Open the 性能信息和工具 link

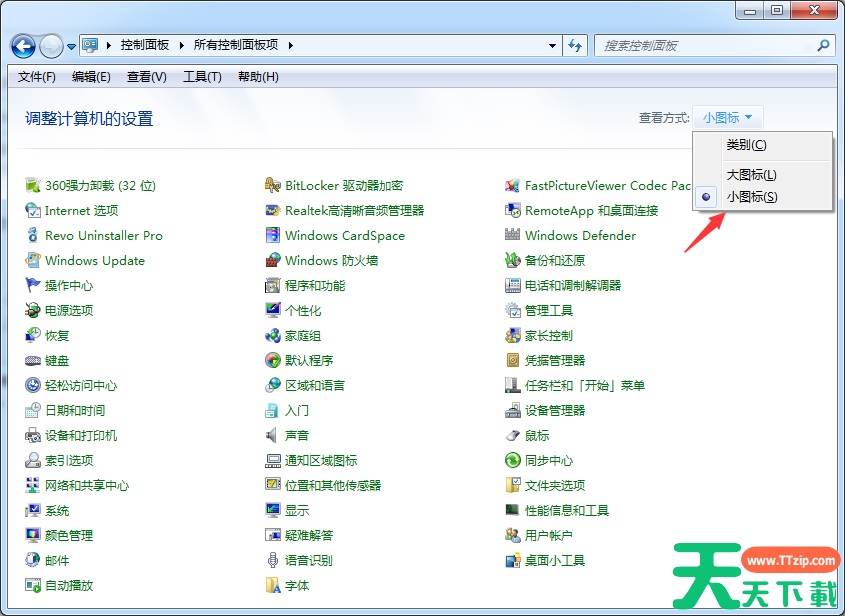pyautogui.click(x=567, y=510)
